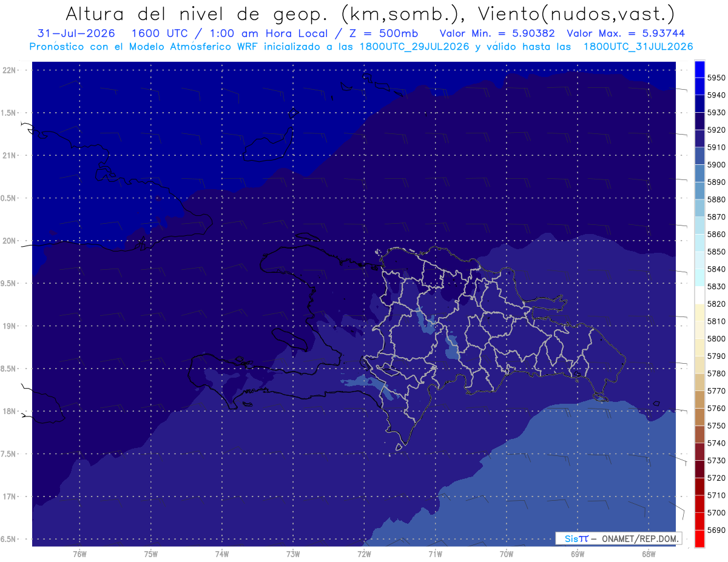Click the '5720' colorbar value
This screenshot has width=728, height=562.
pos(716,478)
